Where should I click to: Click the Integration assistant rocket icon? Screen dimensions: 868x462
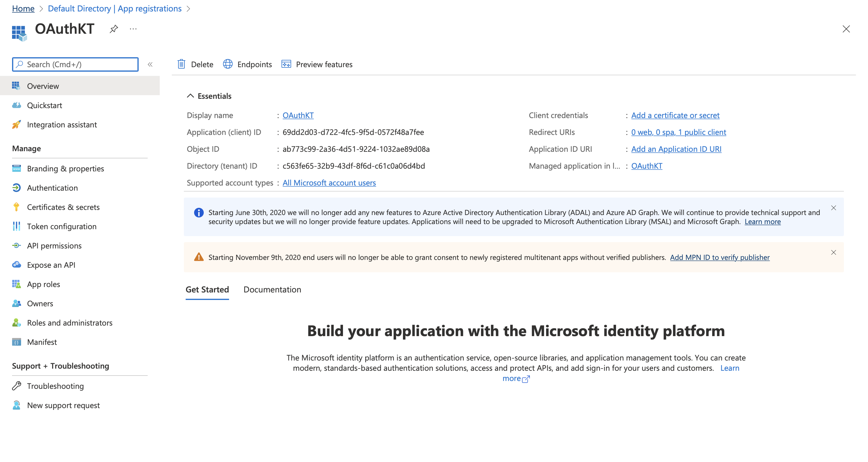click(16, 125)
